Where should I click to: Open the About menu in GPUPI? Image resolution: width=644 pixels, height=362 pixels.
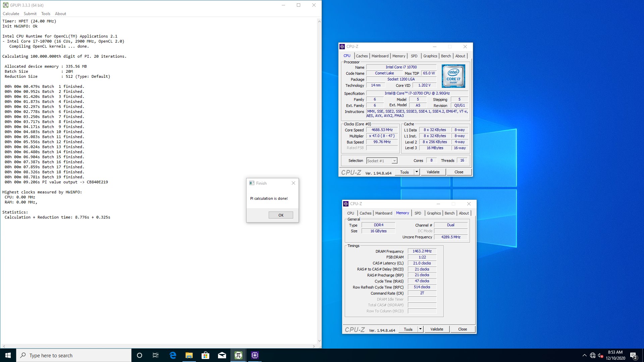60,14
